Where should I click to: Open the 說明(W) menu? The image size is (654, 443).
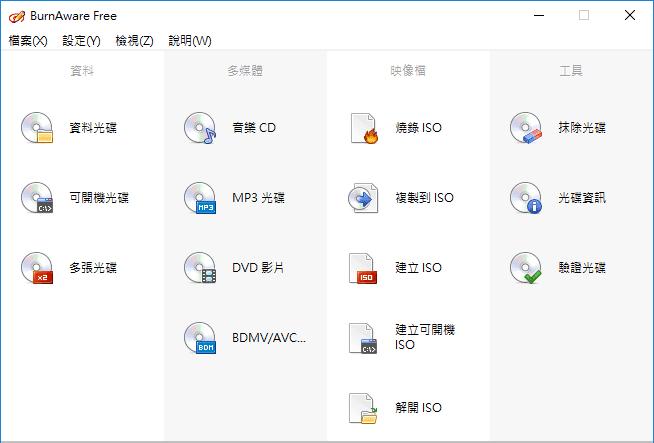click(190, 41)
